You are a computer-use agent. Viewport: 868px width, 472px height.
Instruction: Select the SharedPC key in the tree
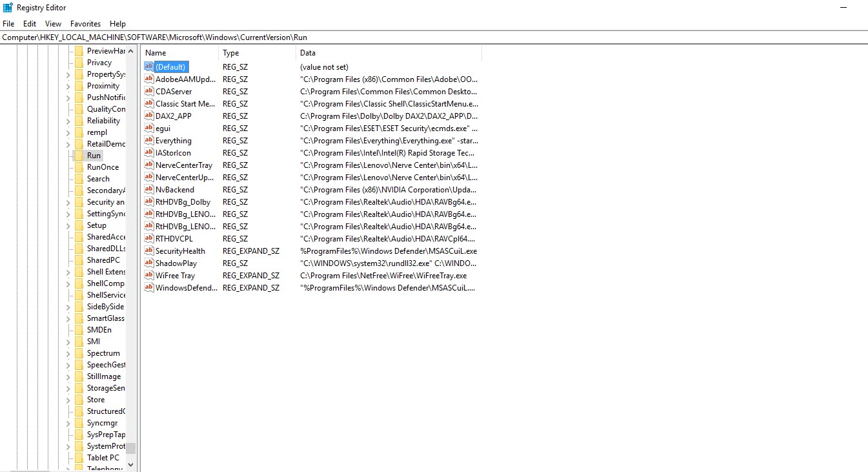[x=103, y=260]
